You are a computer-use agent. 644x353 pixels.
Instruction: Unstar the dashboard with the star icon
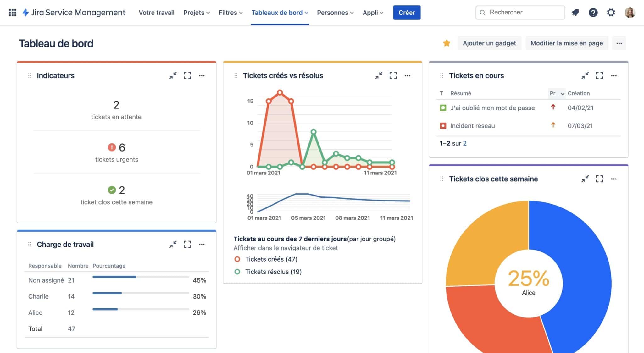[447, 43]
